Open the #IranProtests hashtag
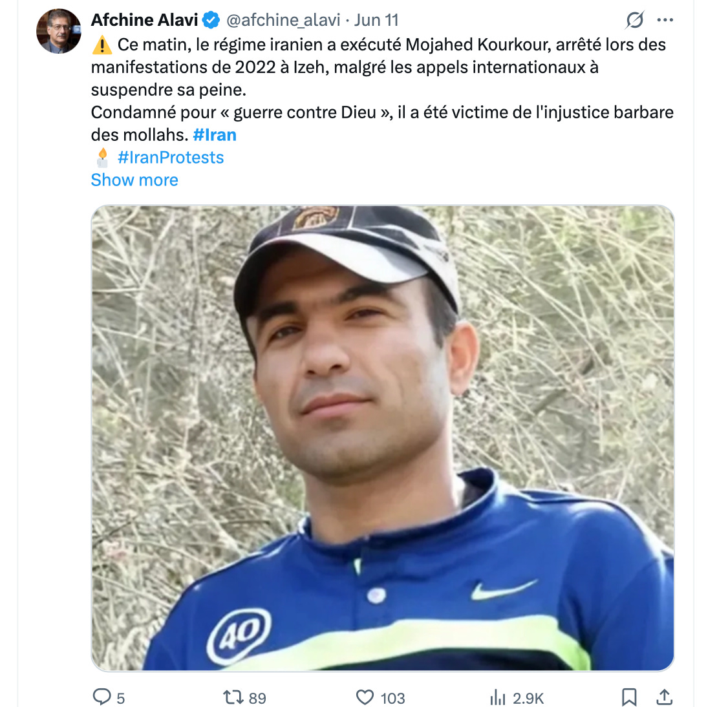Image resolution: width=728 pixels, height=707 pixels. [171, 158]
